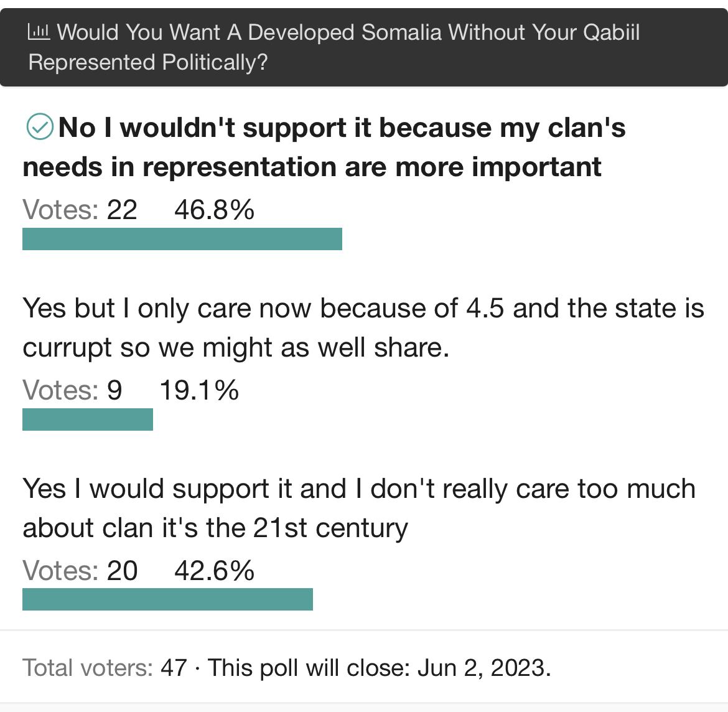
Task: Click the text 'about clan it's the 21st century'
Action: point(215,528)
